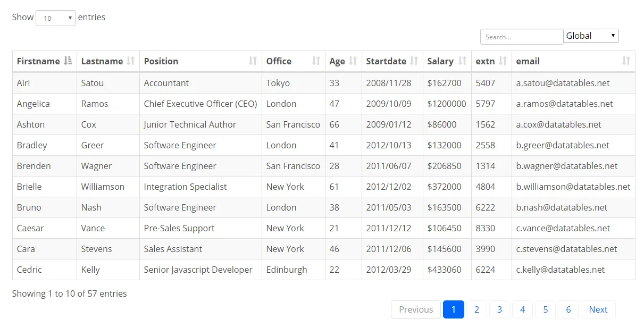Open the Show entries count dropdown
The width and height of the screenshot is (644, 327).
[55, 18]
